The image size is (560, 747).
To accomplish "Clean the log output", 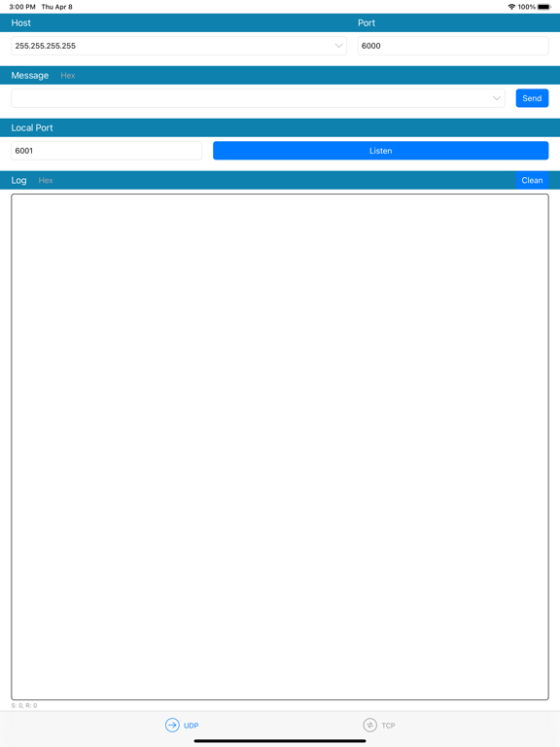I will 532,180.
